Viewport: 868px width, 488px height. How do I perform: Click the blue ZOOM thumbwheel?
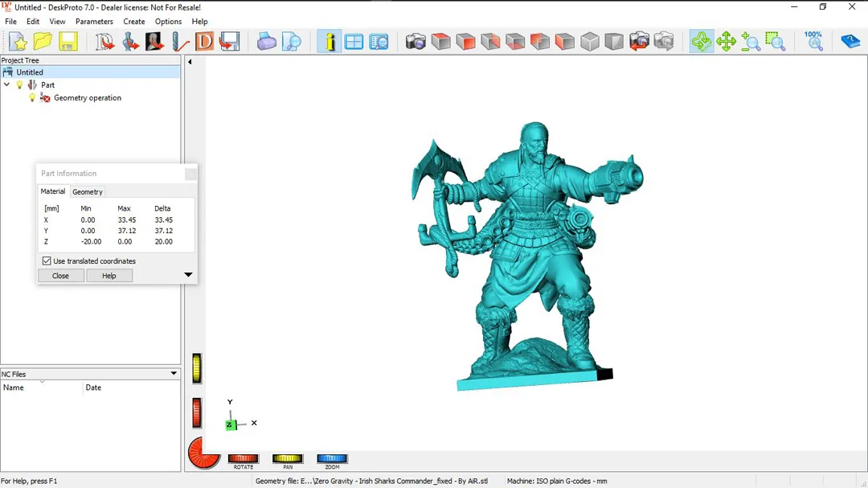tap(332, 458)
